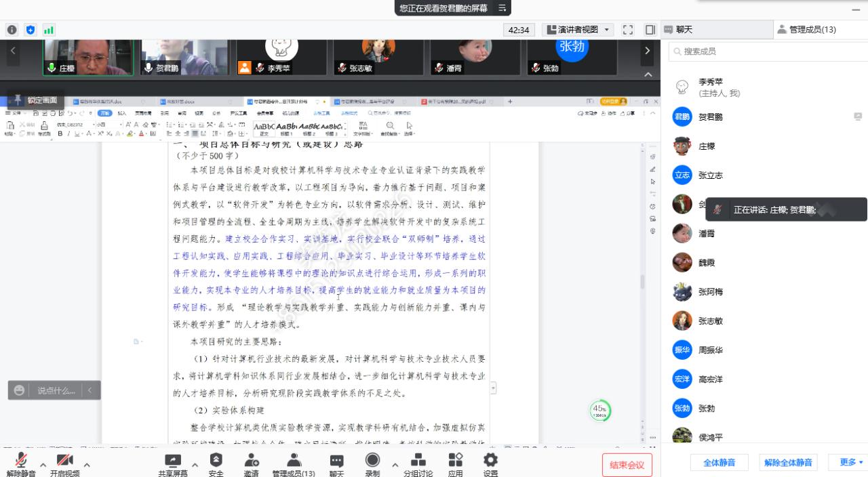
Task: Click network signal strength icon
Action: pos(49,30)
